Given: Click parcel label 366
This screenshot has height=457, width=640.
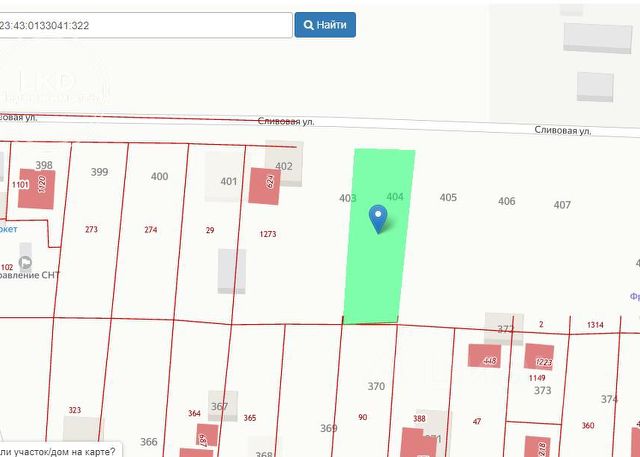Looking at the screenshot, I should point(149,441).
